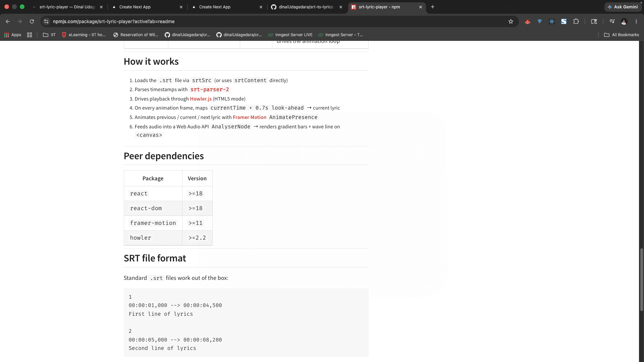Open the profile avatar menu
The image size is (644, 362).
coord(624,21)
